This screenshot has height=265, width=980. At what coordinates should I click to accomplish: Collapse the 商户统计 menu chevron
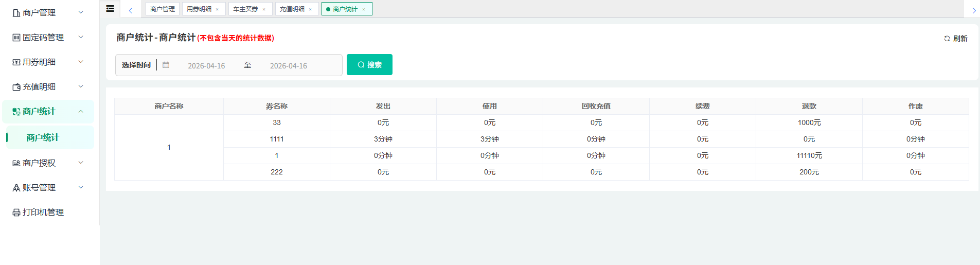click(x=81, y=111)
